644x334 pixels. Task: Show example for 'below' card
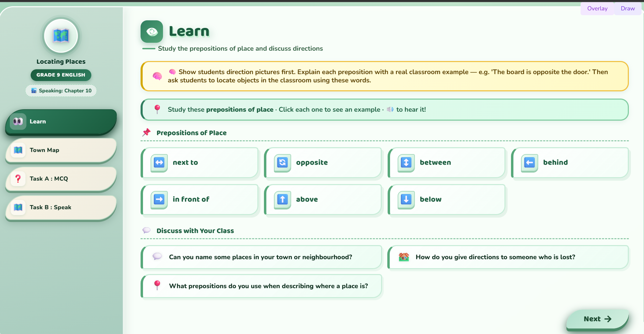click(447, 200)
